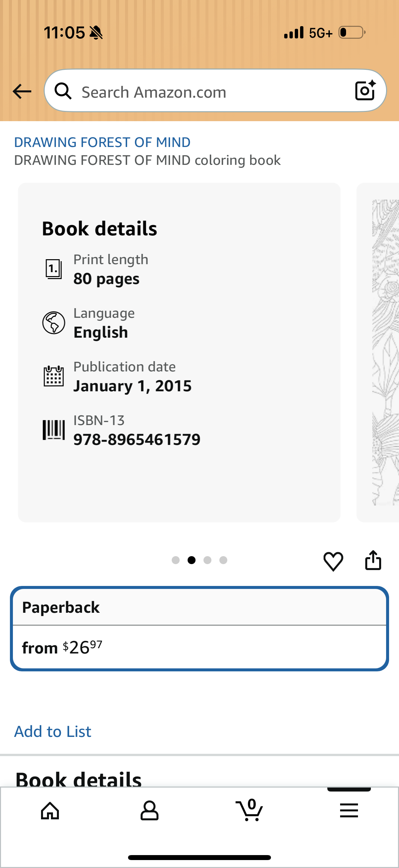Focus the Search Amazon.com field

pyautogui.click(x=215, y=91)
